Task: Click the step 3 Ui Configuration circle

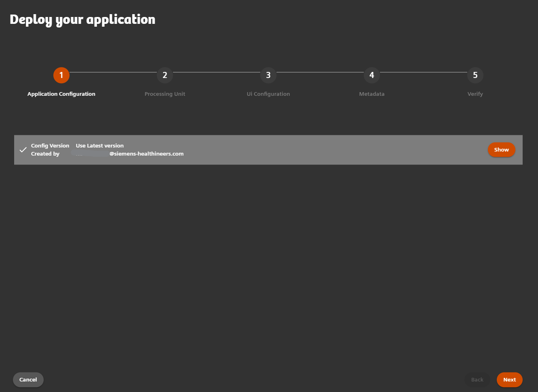Action: 268,75
